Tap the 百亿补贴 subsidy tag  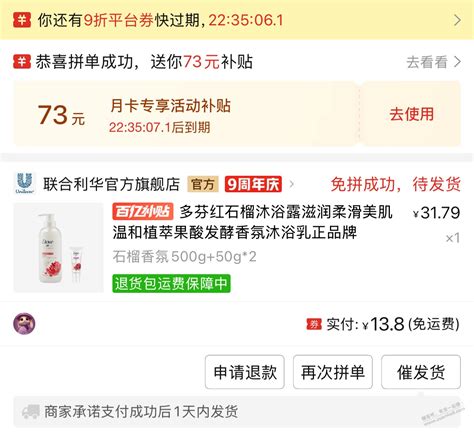143,212
